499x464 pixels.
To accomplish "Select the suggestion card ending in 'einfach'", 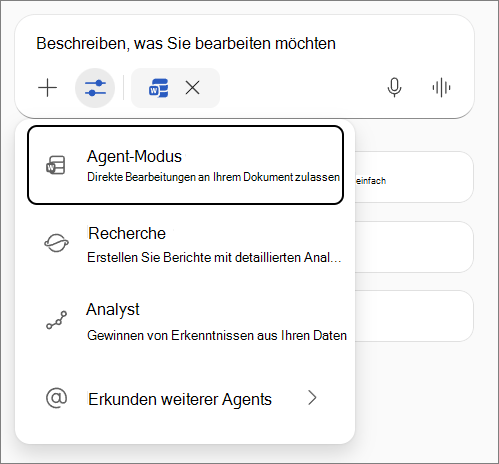I will [414, 177].
